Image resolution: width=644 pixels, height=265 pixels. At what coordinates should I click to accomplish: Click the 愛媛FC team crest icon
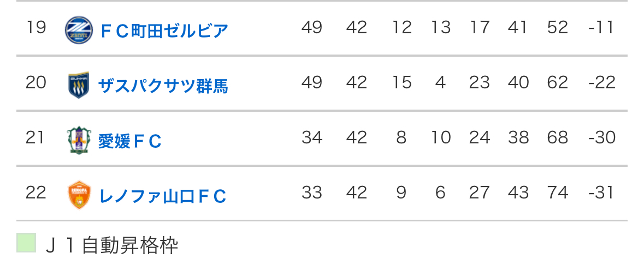[x=76, y=140]
